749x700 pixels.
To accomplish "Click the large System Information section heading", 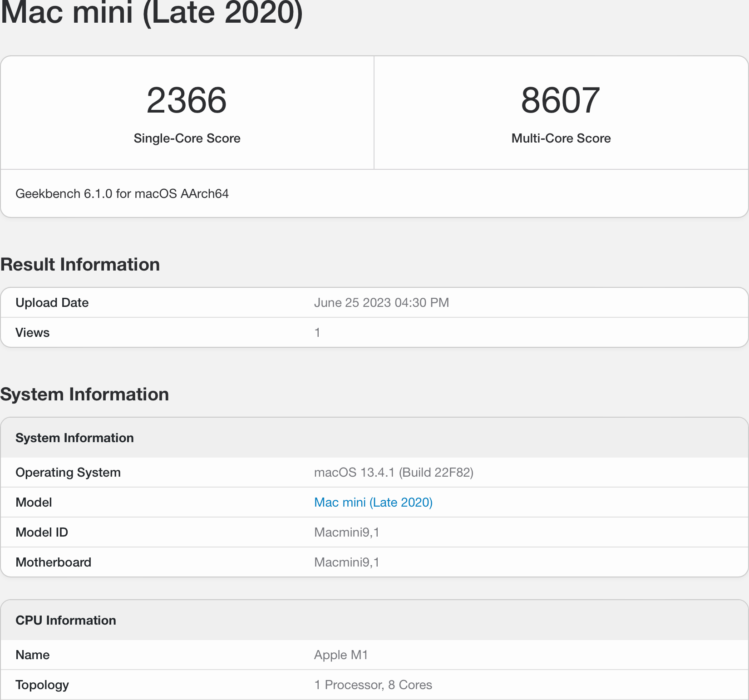I will 84,394.
